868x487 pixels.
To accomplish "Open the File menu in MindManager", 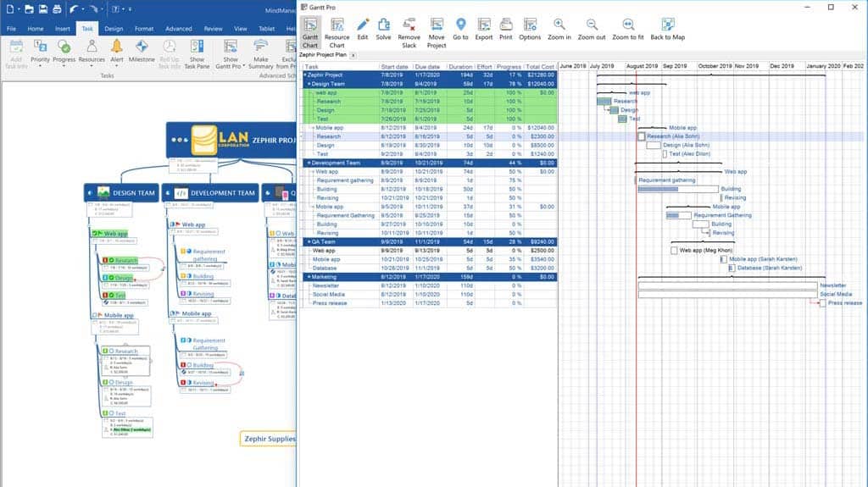I will [x=11, y=29].
